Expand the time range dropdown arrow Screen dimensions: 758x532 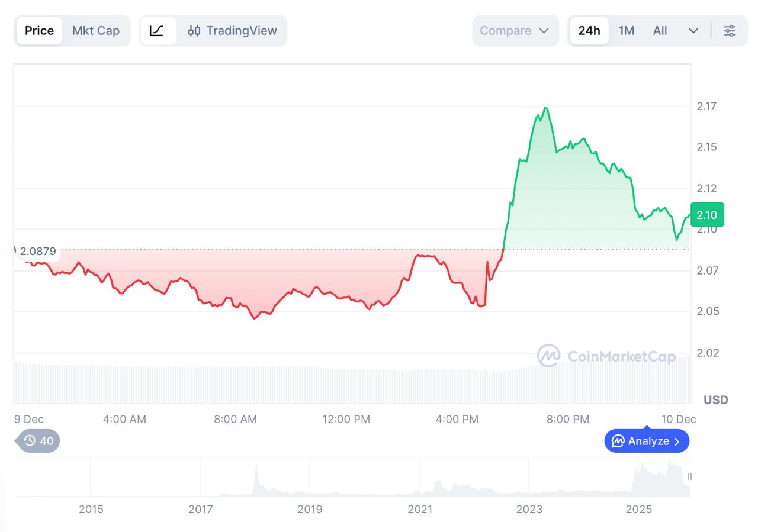[692, 31]
